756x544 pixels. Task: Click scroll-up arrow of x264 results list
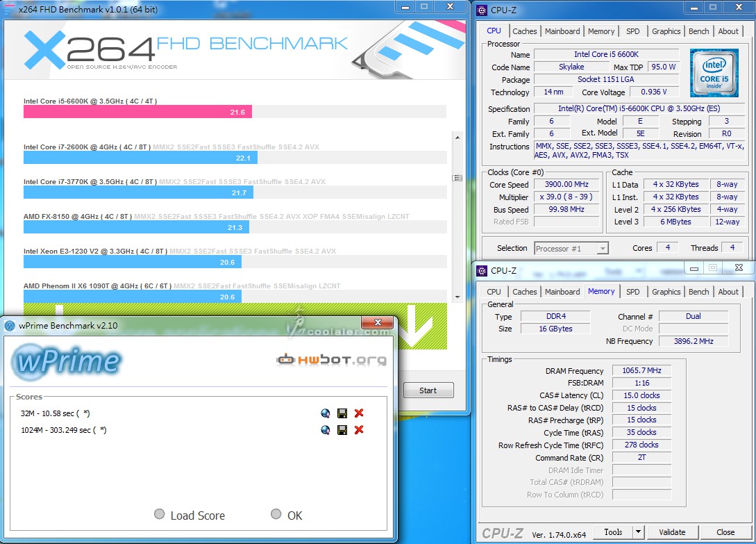[x=457, y=138]
